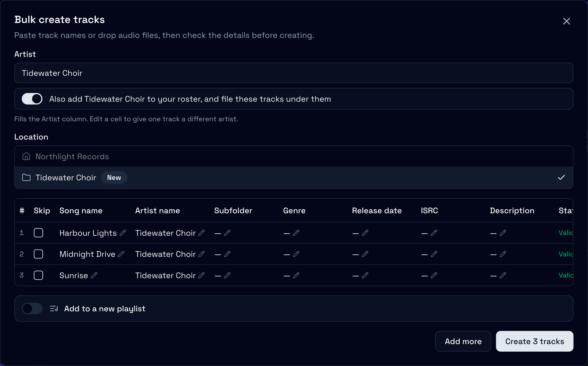Edit description pencil in Harbour Lights row
The image size is (588, 366).
tap(503, 233)
